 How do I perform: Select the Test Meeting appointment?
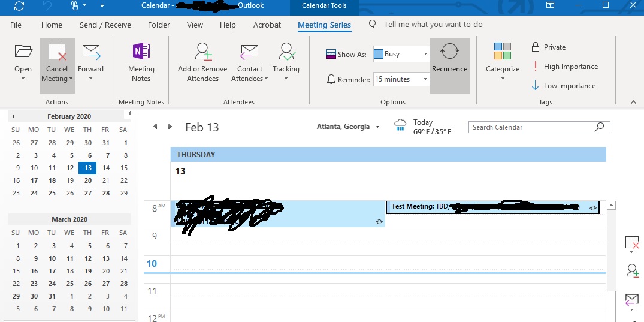point(492,207)
